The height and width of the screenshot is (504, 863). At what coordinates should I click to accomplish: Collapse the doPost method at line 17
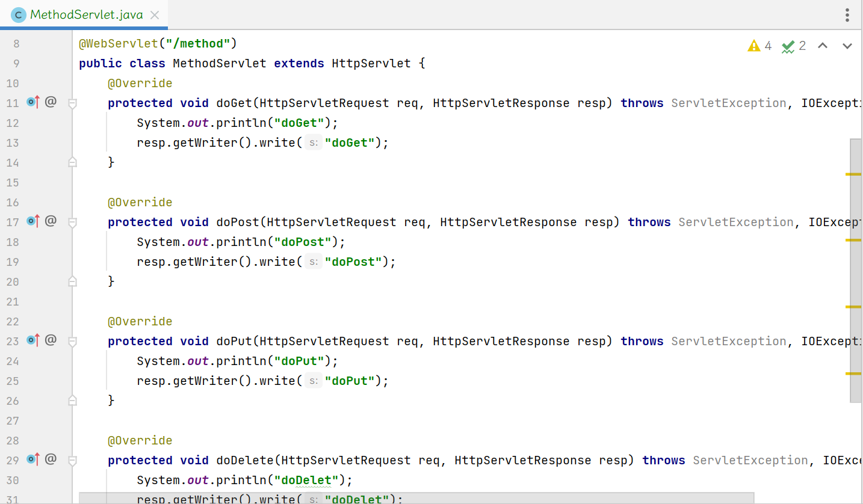pos(72,223)
